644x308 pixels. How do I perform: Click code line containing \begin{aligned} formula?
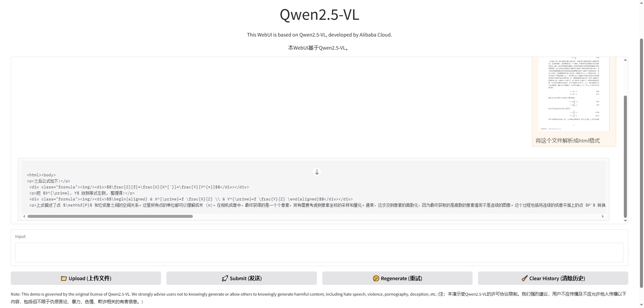click(x=191, y=199)
